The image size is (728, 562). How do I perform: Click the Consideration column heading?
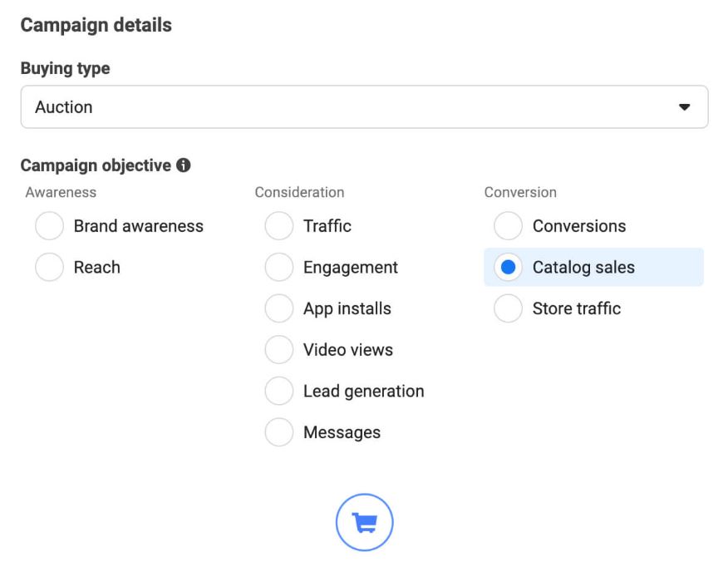(299, 193)
